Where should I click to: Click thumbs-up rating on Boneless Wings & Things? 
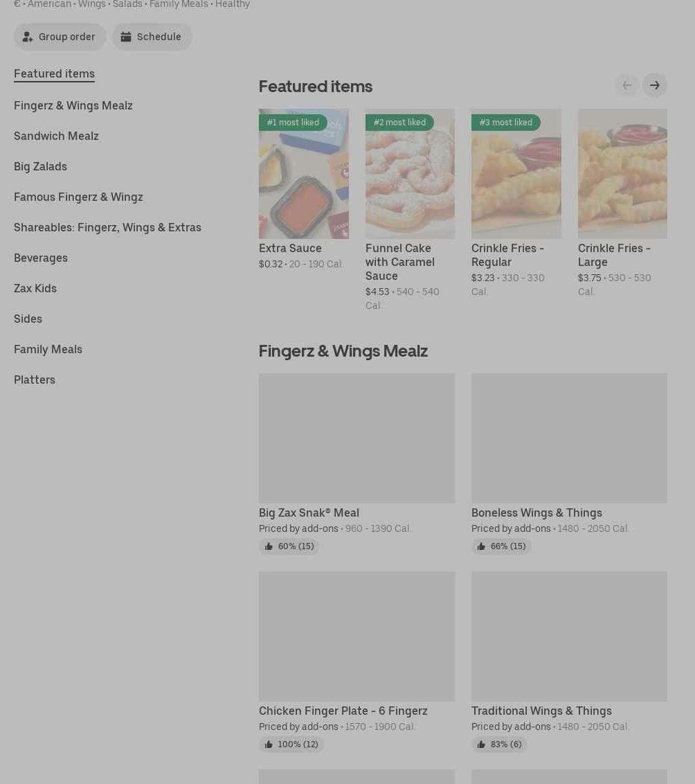481,546
